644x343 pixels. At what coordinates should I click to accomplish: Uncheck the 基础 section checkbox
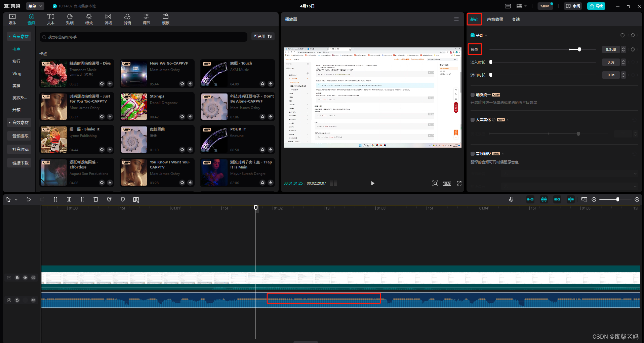473,35
